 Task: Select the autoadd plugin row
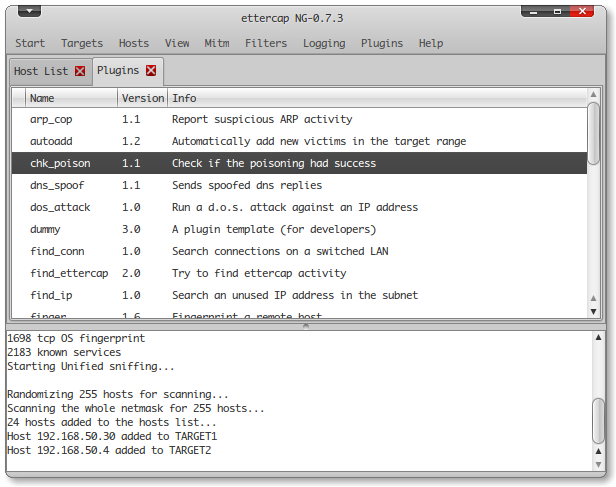click(x=299, y=141)
